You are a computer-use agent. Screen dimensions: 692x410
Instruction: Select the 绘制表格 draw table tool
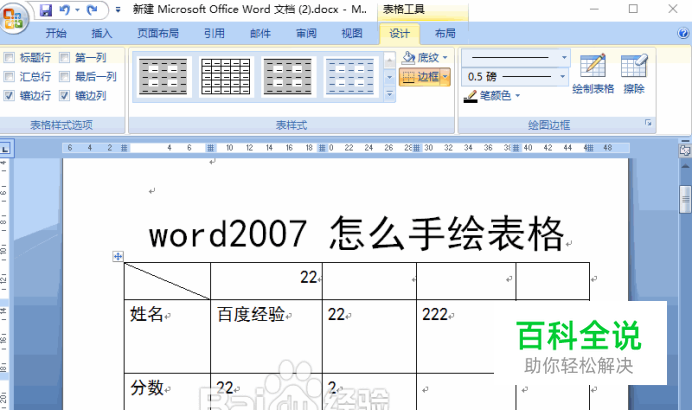593,74
